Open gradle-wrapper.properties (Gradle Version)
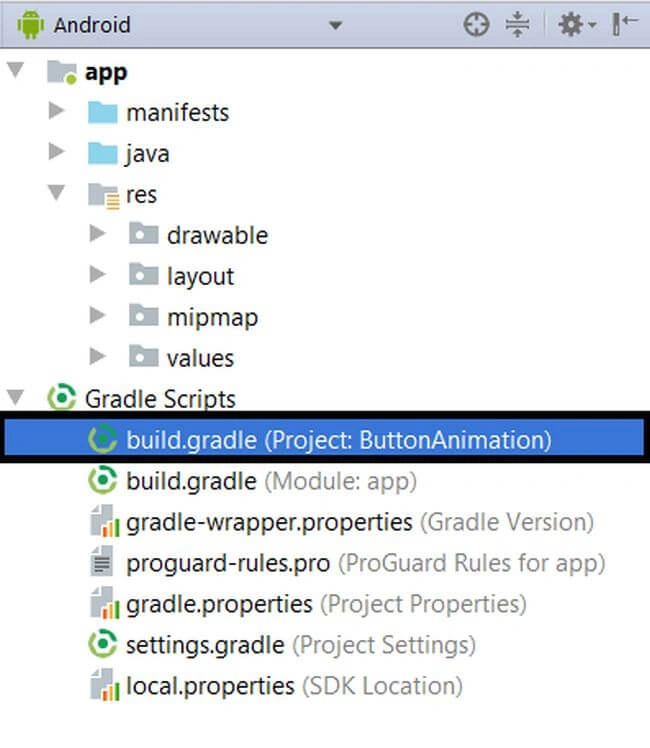Viewport: 650px width, 748px height. click(360, 522)
